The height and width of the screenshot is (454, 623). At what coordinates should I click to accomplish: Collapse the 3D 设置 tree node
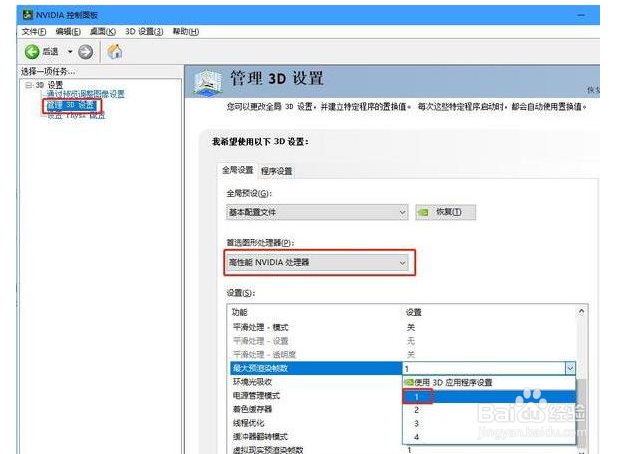click(x=28, y=85)
